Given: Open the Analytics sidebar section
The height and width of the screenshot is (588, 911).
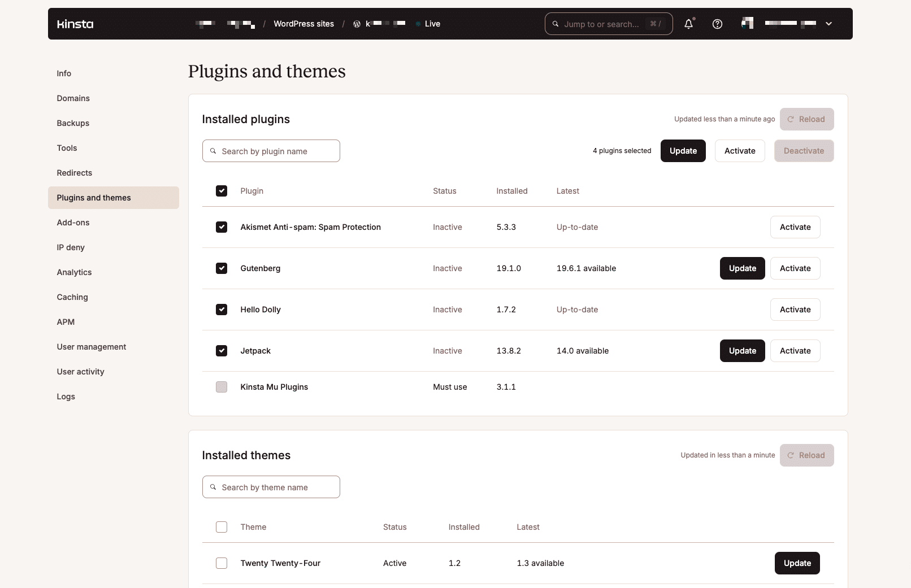Looking at the screenshot, I should pos(74,272).
